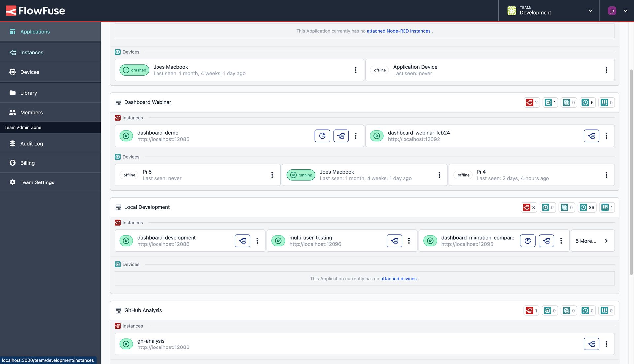The image size is (634, 364).
Task: Toggle visibility on gh-analysis instance status
Action: click(126, 344)
